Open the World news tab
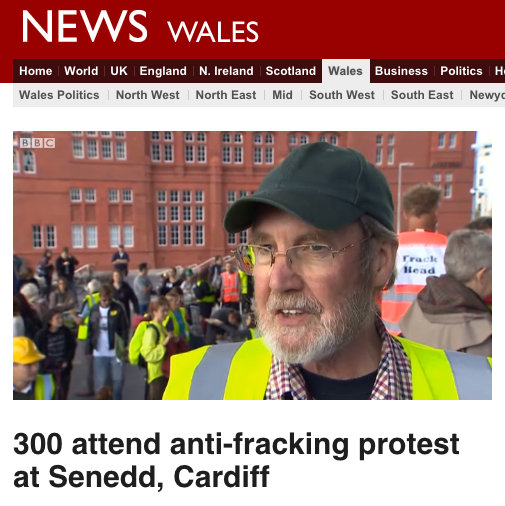 coord(81,71)
